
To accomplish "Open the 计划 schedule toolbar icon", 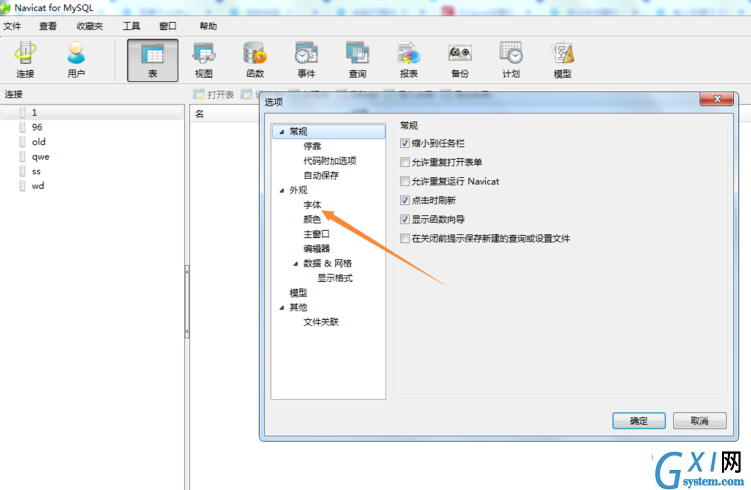I will (511, 60).
